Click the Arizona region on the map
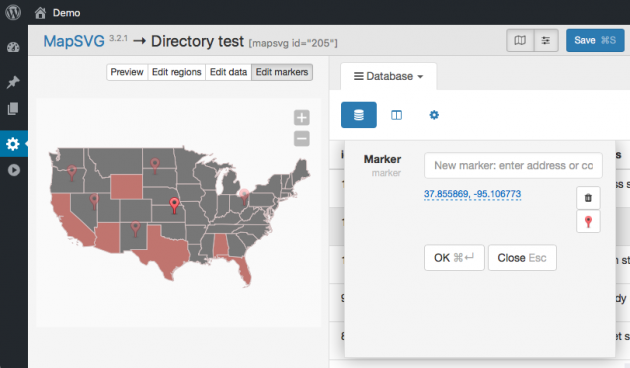Screen dimensions: 630x368 click(108, 237)
